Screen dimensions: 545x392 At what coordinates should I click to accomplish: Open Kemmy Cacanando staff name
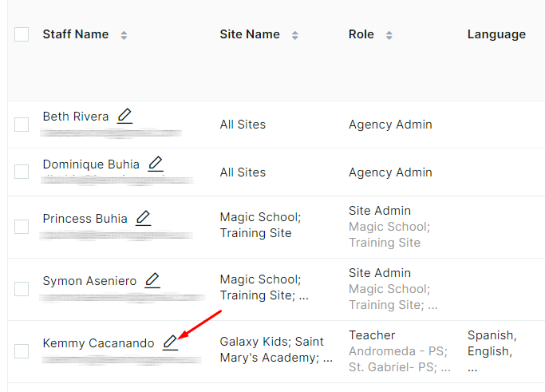coord(98,343)
